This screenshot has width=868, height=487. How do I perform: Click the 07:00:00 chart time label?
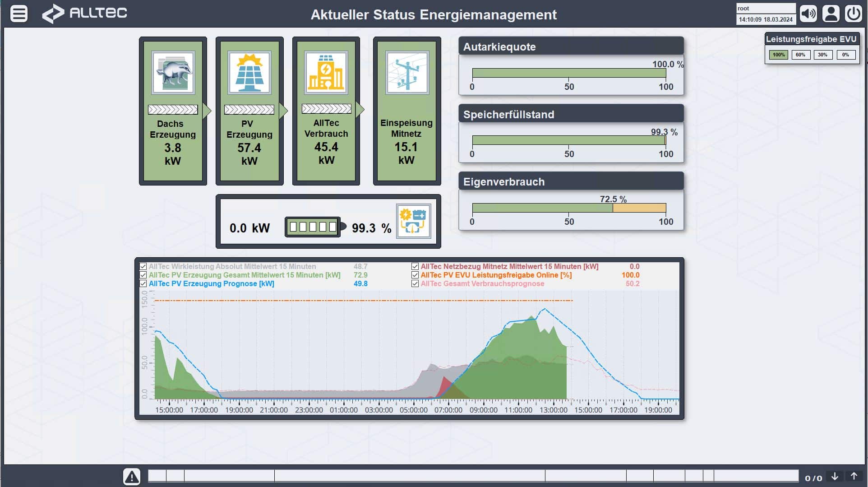(x=448, y=410)
